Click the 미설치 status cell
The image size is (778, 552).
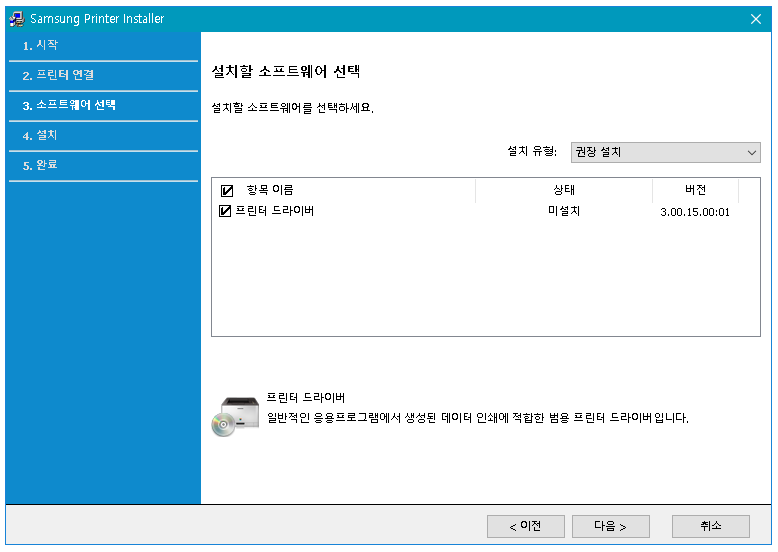[x=564, y=211]
